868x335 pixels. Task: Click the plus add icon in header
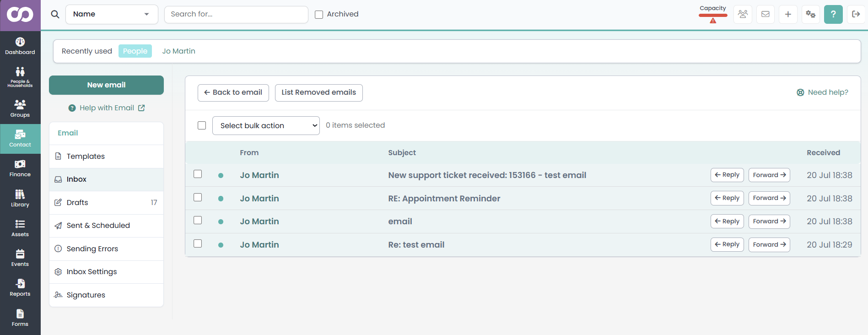(x=788, y=14)
